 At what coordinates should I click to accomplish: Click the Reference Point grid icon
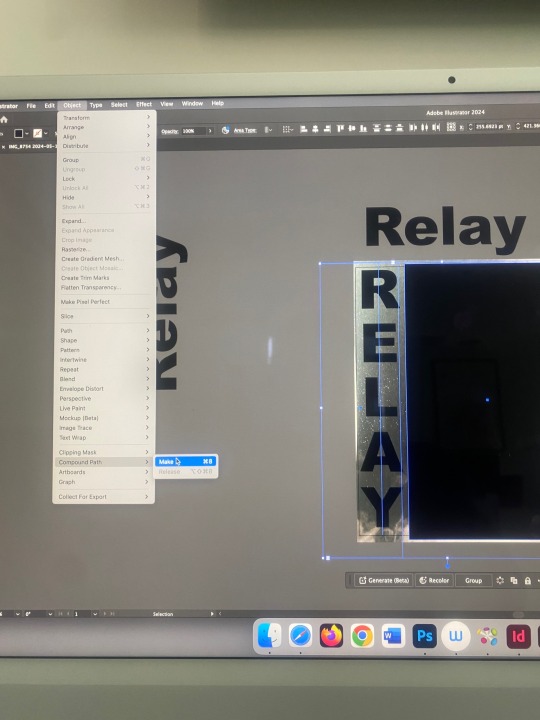(x=451, y=126)
